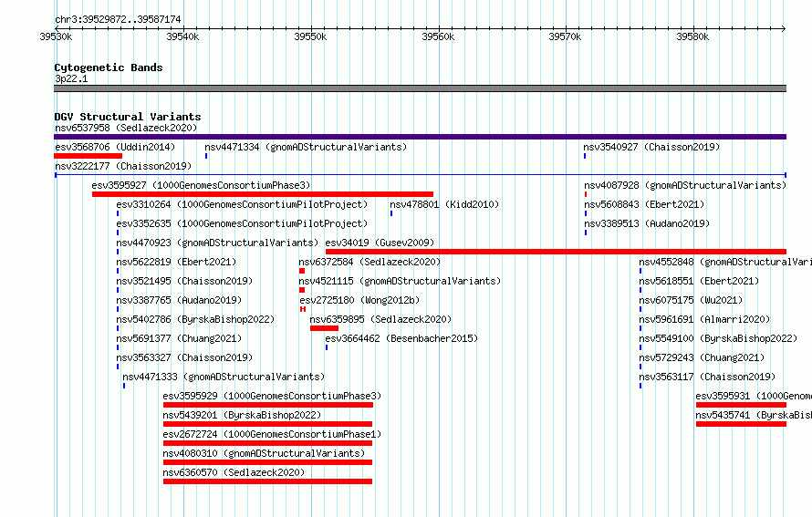The image size is (812, 517).
Task: Open nsv6359895 (Sedlazeck2020) label
Action: [x=380, y=319]
